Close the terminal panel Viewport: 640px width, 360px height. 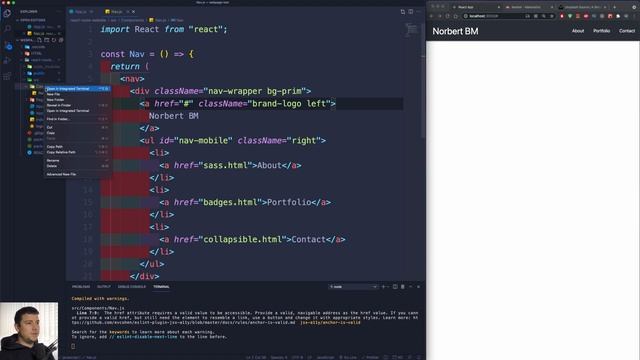pos(418,287)
